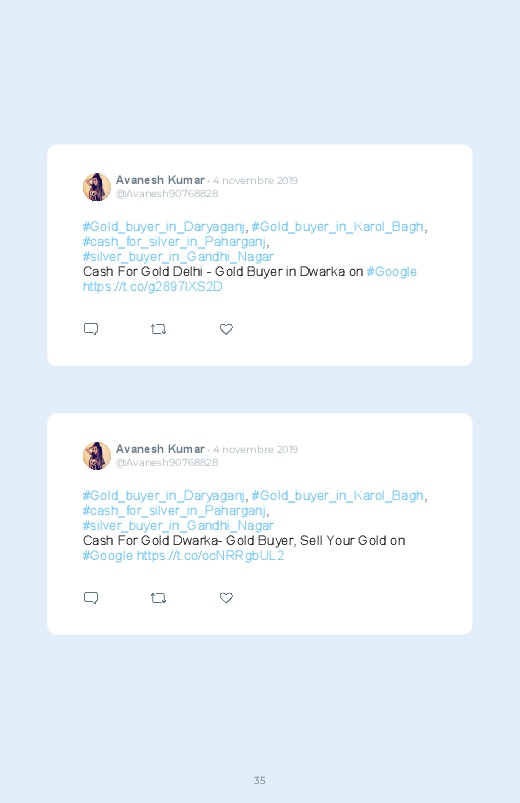Open @Avanesh90768828 handle in second tweet

[167, 462]
